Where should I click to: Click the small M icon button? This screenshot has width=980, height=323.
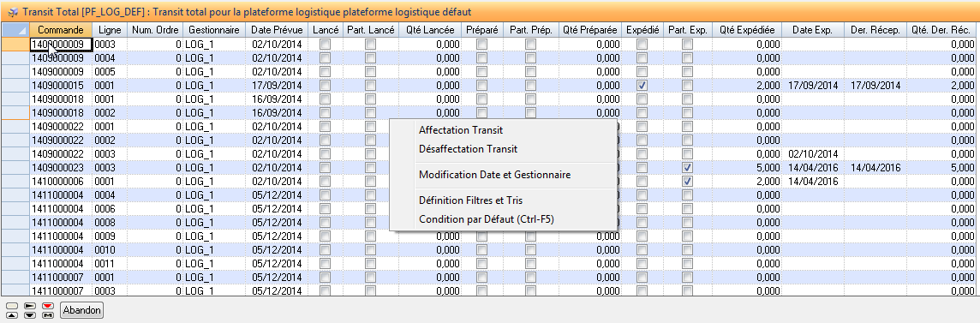pyautogui.click(x=48, y=315)
